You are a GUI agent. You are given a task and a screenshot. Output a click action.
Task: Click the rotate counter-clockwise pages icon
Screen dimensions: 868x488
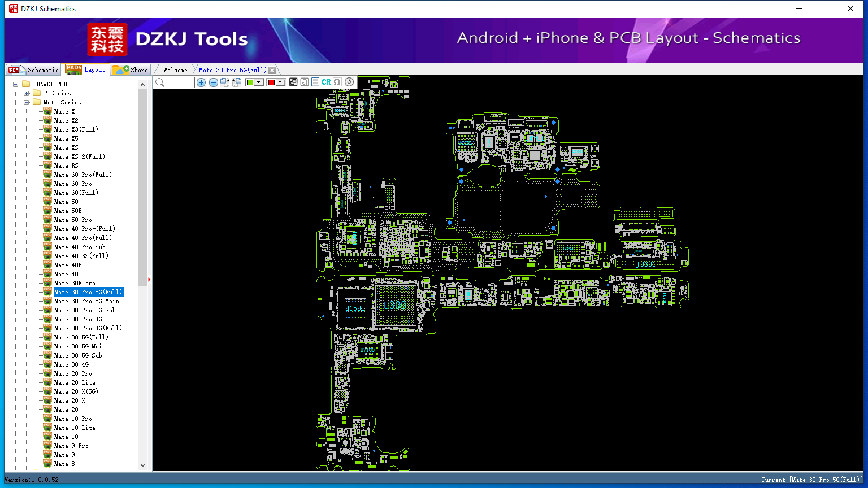coord(237,82)
